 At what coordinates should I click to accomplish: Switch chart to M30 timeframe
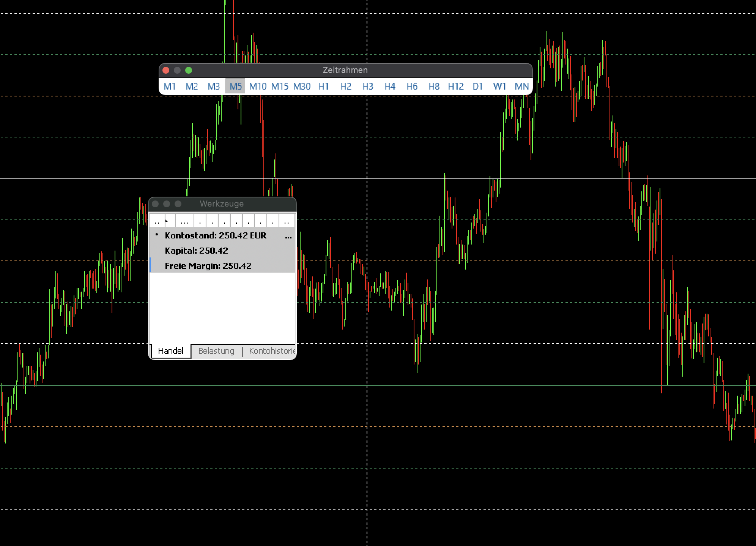coord(302,86)
